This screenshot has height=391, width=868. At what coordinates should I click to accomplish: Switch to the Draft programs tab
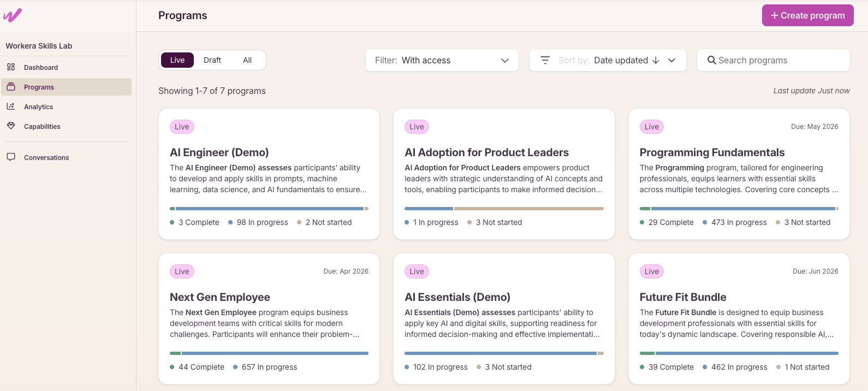click(212, 60)
